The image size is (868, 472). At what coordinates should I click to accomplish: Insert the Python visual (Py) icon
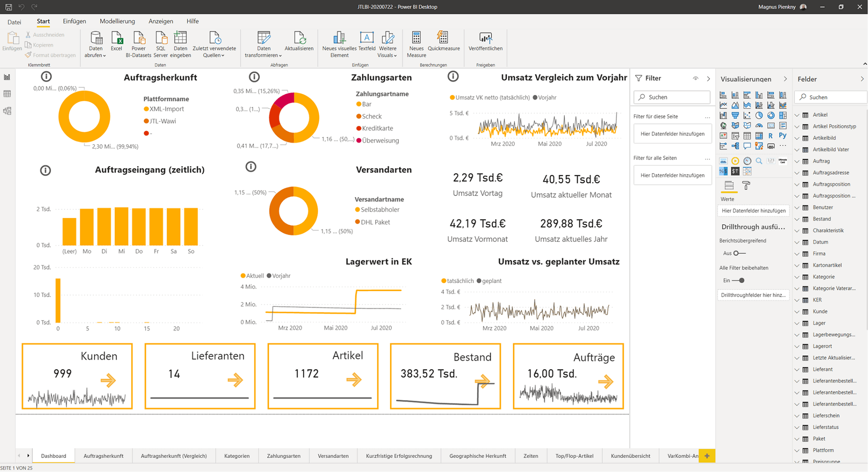pyautogui.click(x=783, y=136)
